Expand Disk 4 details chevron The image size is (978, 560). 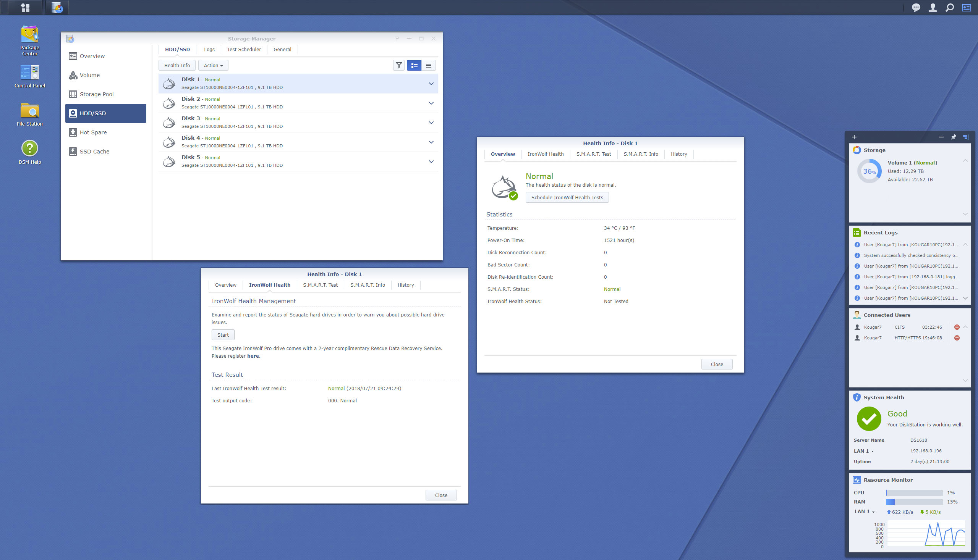click(431, 142)
